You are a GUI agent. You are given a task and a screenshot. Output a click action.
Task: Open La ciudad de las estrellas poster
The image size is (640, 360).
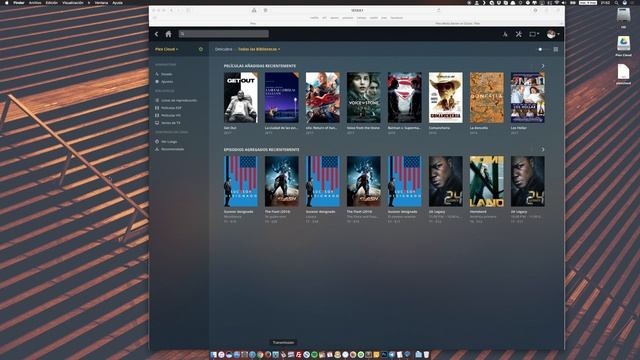point(282,98)
